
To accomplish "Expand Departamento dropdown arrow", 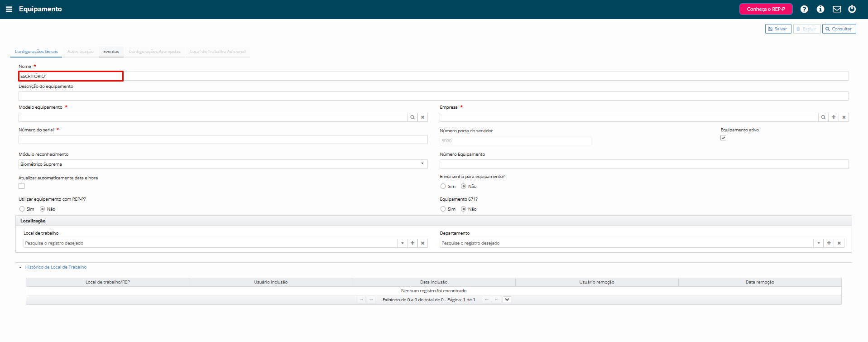I will click(x=819, y=243).
